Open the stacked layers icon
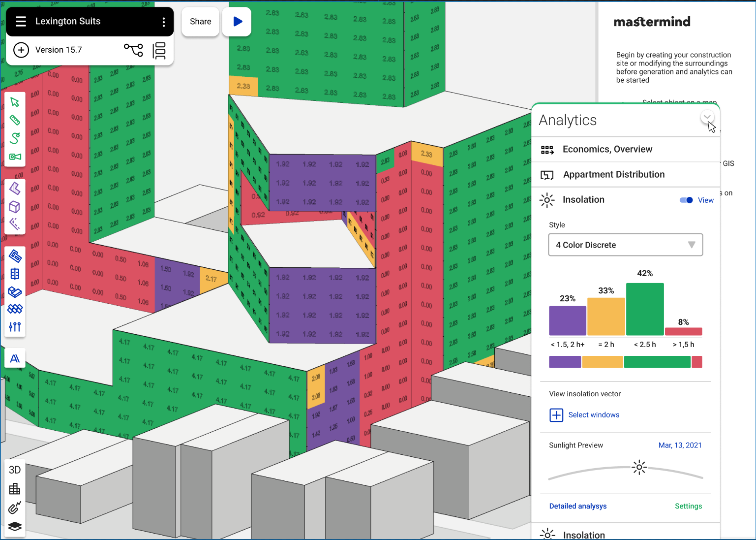Viewport: 756px width, 540px height. 15,526
